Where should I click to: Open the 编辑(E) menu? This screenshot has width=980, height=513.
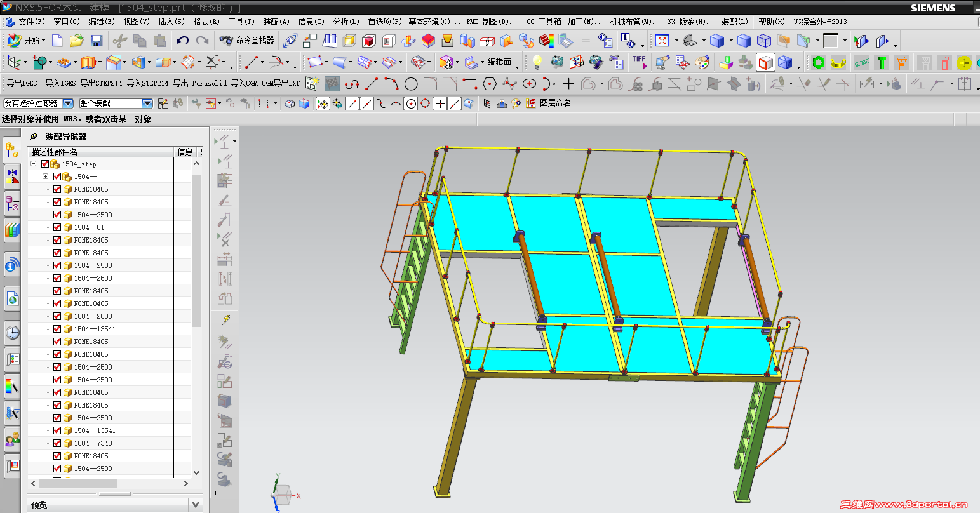(x=102, y=22)
